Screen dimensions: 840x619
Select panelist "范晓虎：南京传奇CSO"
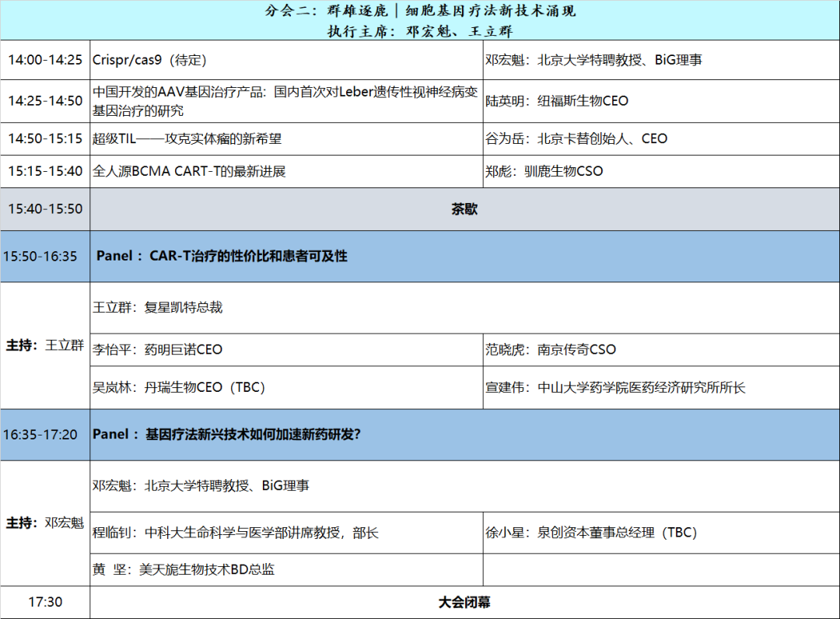click(551, 350)
